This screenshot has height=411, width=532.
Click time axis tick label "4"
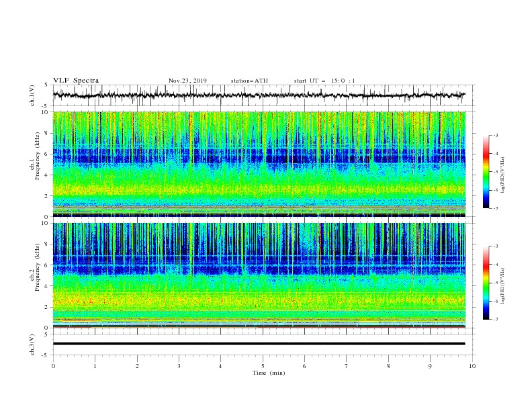[x=220, y=366]
